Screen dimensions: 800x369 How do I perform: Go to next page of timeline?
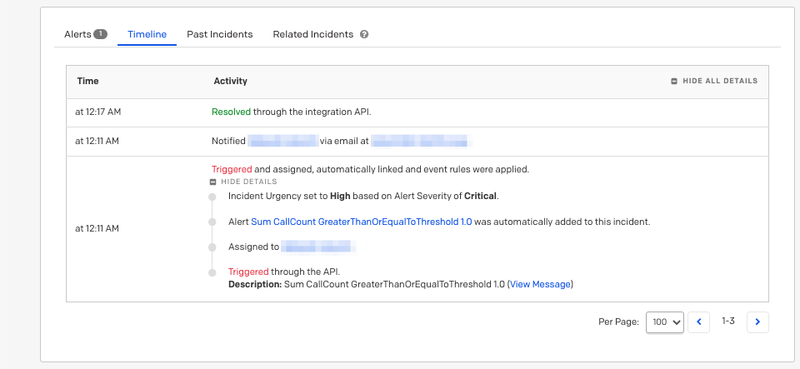click(758, 322)
